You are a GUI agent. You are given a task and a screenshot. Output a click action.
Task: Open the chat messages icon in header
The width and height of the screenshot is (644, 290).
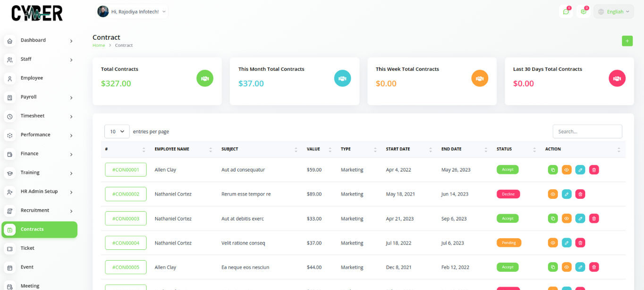point(566,12)
